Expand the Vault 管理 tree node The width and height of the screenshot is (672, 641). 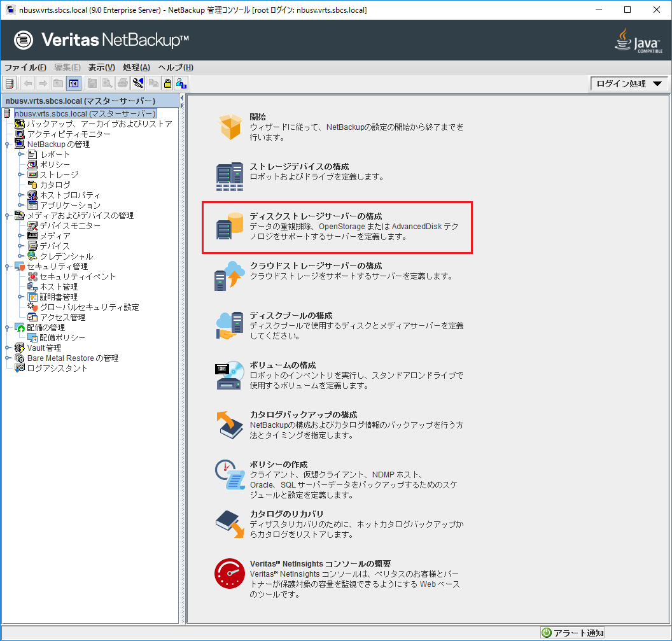7,348
